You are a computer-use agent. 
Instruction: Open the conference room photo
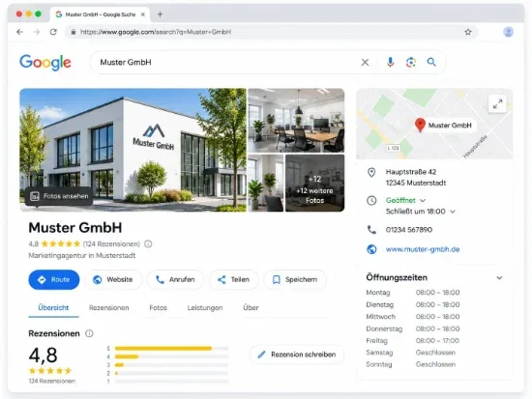pyautogui.click(x=296, y=121)
